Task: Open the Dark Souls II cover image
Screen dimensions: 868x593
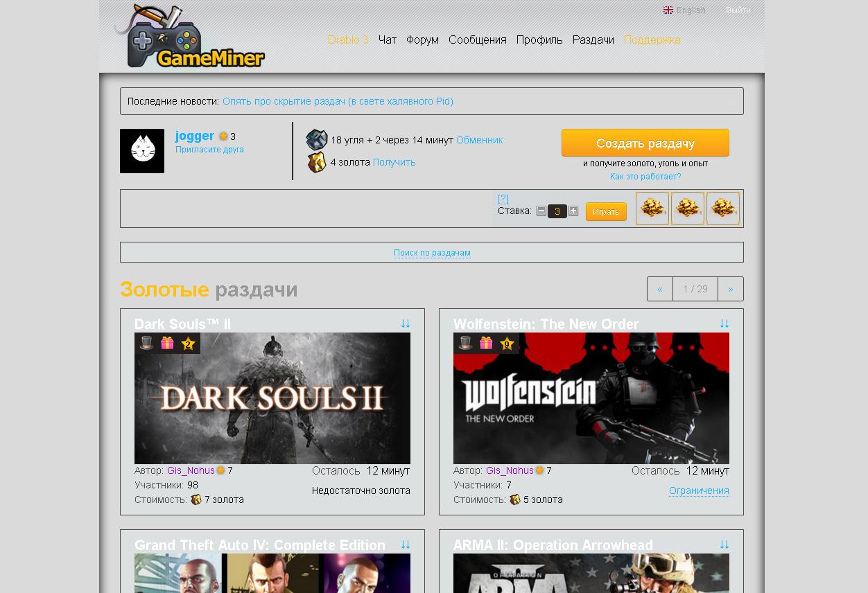Action: [272, 398]
